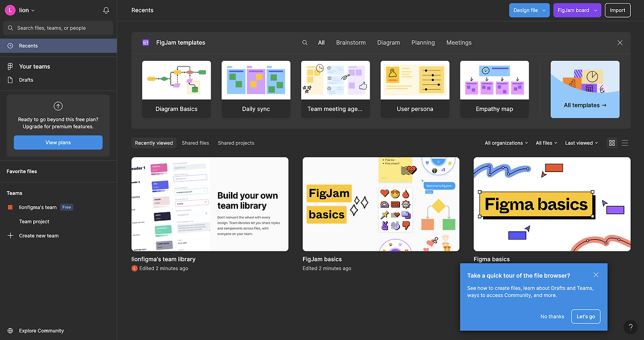Click No thanks in tour popup

(552, 316)
